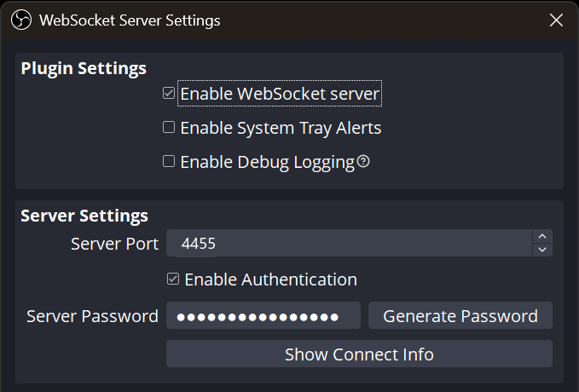Increase Server Port with up arrow

pyautogui.click(x=542, y=236)
